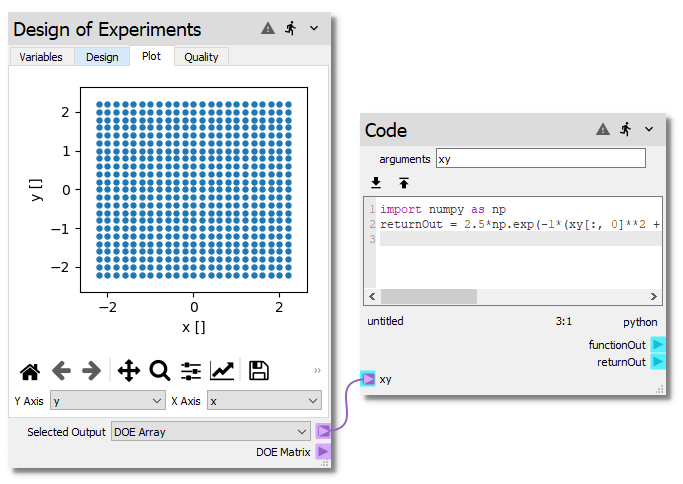
Task: Click the export upload arrow in Code node
Action: (404, 183)
